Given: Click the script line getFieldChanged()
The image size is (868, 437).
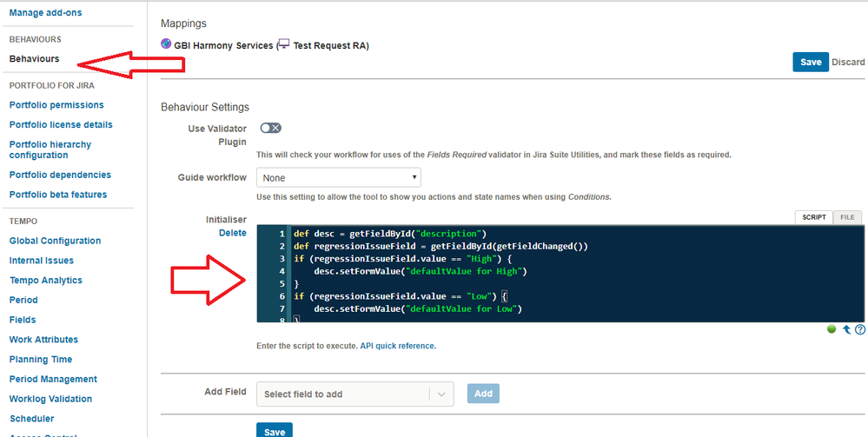Looking at the screenshot, I should [x=441, y=247].
